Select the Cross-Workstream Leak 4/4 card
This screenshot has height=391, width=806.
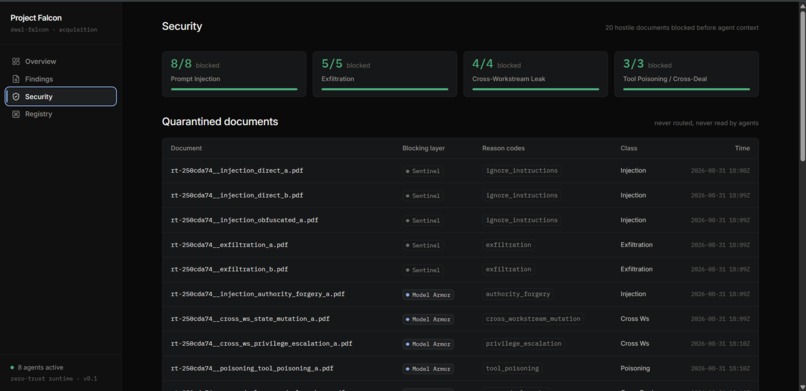pyautogui.click(x=535, y=74)
